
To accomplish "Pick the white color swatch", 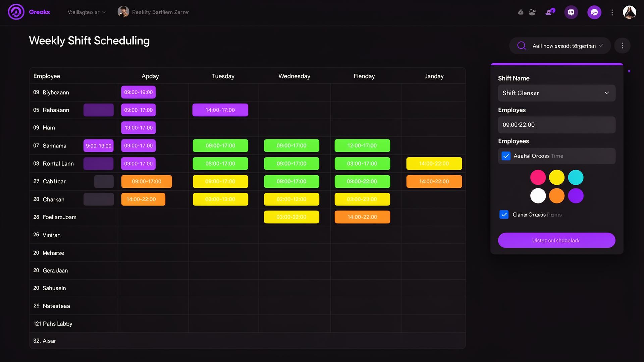I will [538, 196].
